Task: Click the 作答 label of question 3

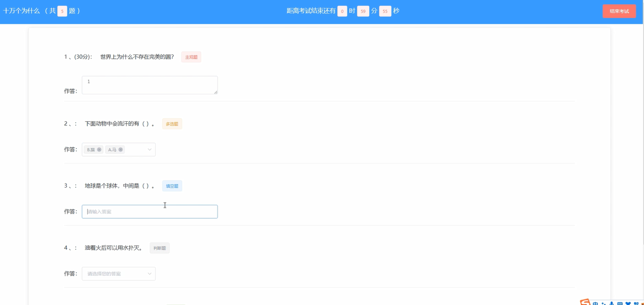Action: (x=71, y=212)
